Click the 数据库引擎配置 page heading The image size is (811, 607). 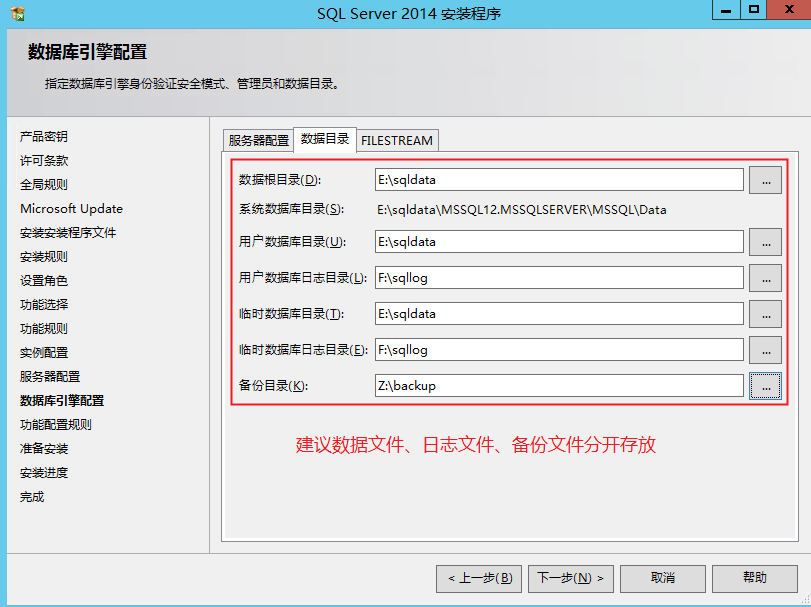click(x=87, y=52)
